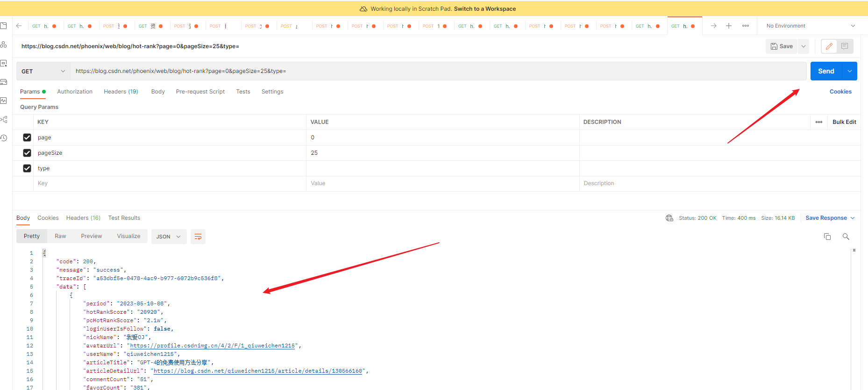Click Switch to a Workspace link
Viewport: 868px width, 390px height.
click(x=485, y=9)
